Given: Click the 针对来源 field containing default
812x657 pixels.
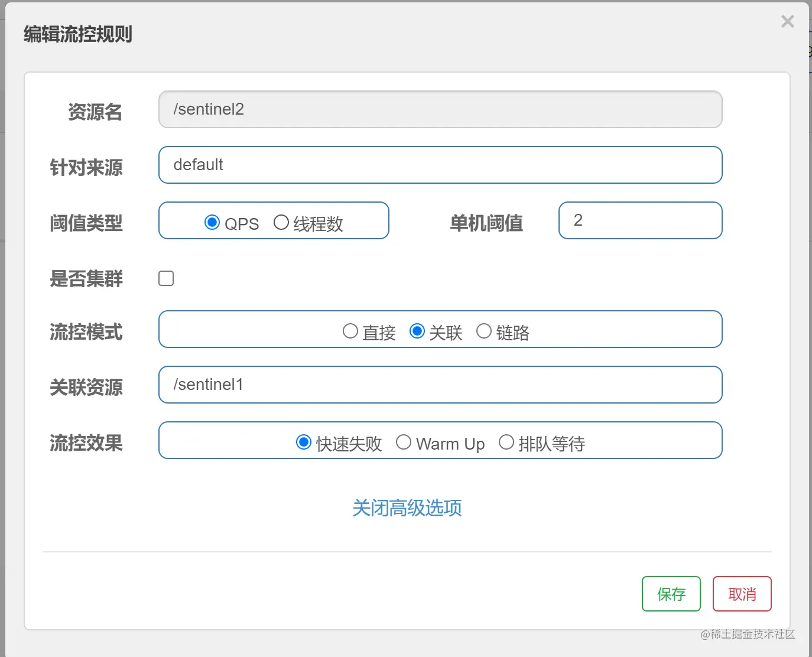Looking at the screenshot, I should tap(440, 165).
